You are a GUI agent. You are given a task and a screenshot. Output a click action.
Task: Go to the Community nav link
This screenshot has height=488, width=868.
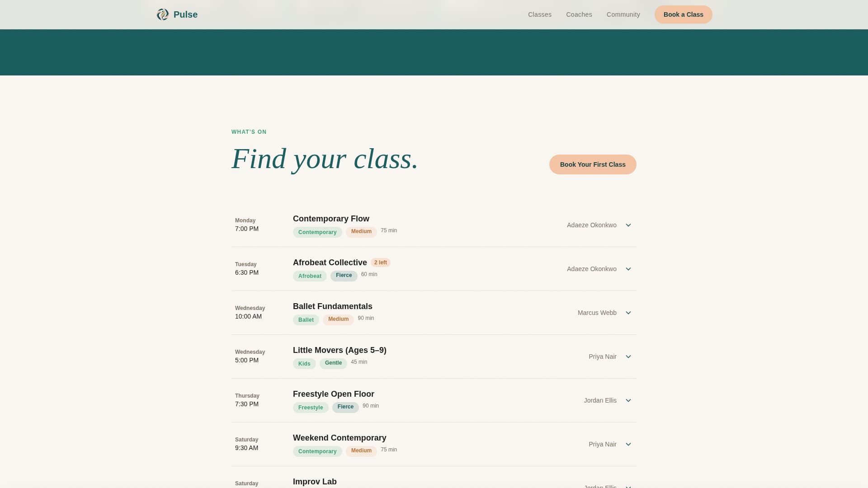(623, 14)
